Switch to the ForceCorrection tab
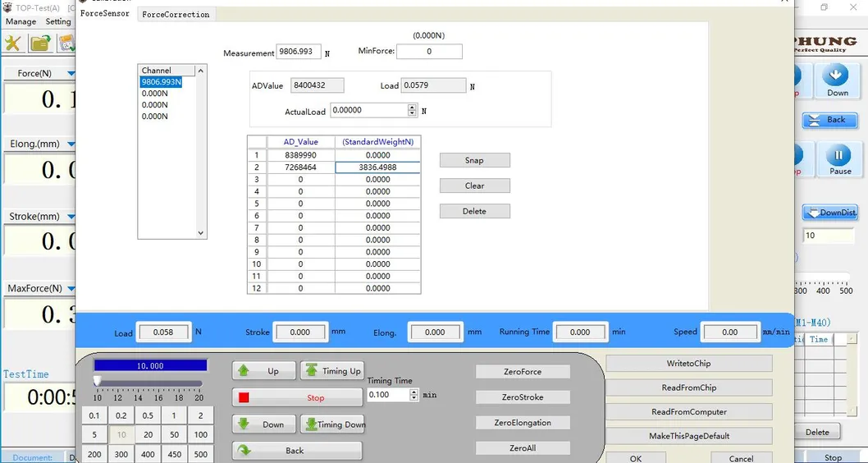 click(x=176, y=15)
